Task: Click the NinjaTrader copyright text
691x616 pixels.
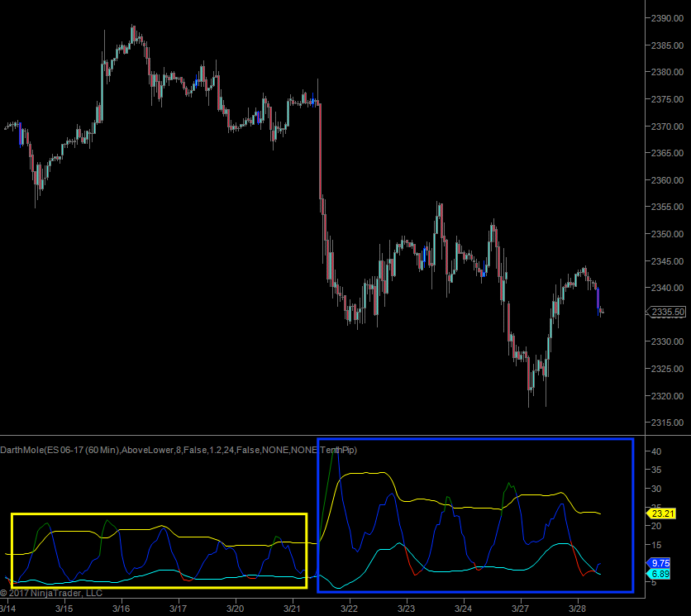Action: (51, 592)
